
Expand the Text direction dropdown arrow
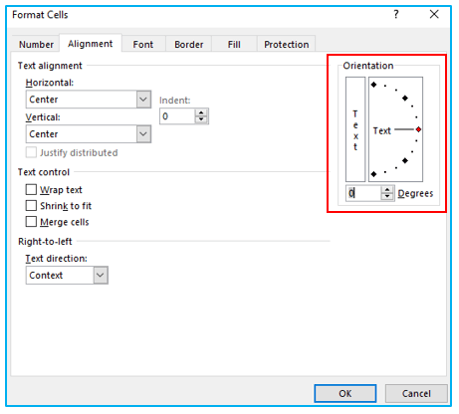(x=100, y=275)
